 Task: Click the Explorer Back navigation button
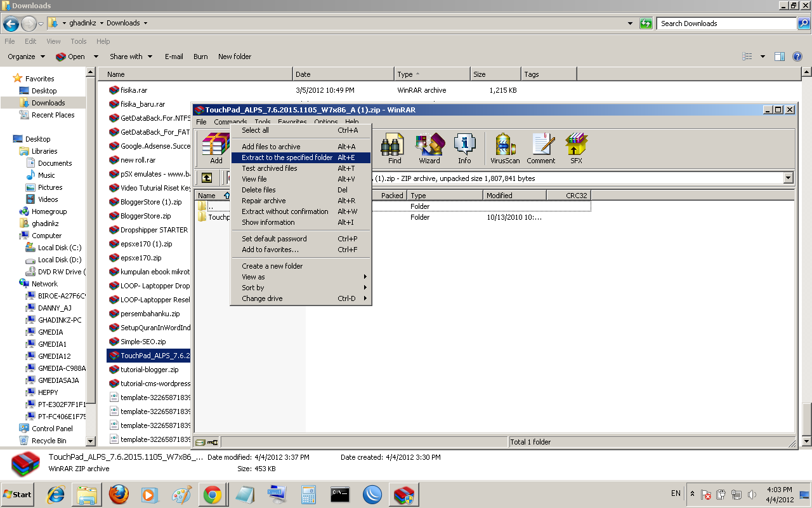11,24
